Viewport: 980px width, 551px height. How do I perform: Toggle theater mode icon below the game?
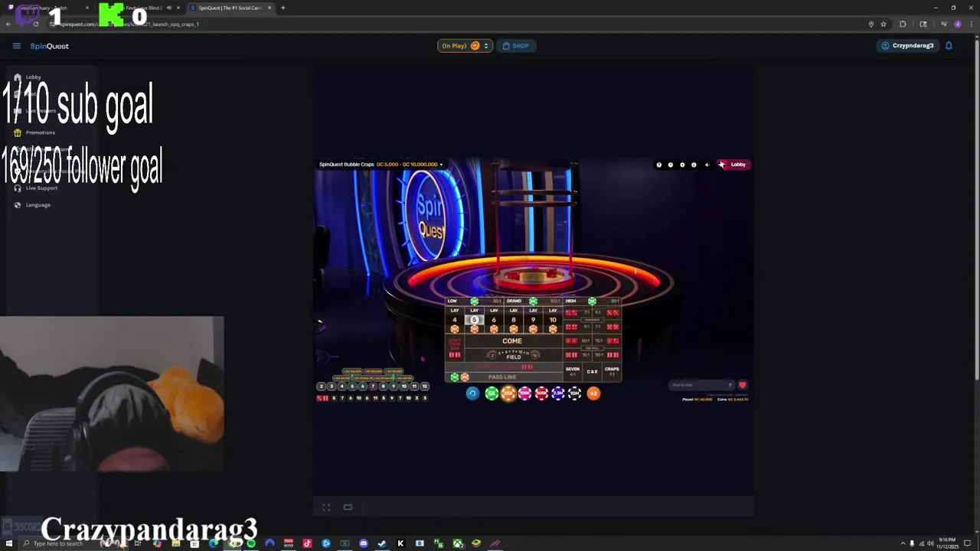point(348,507)
